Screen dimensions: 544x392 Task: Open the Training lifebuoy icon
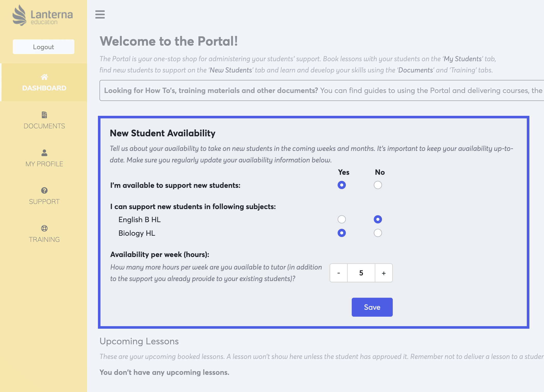pyautogui.click(x=44, y=228)
